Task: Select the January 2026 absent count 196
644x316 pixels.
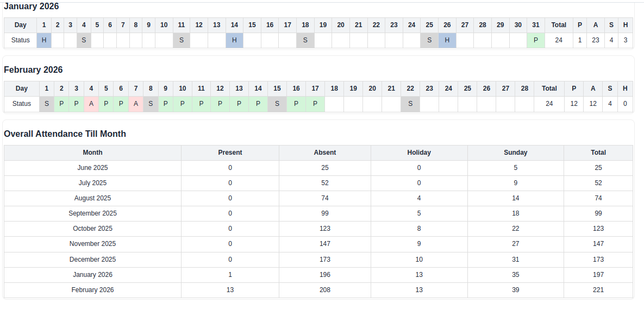Action: [x=325, y=274]
